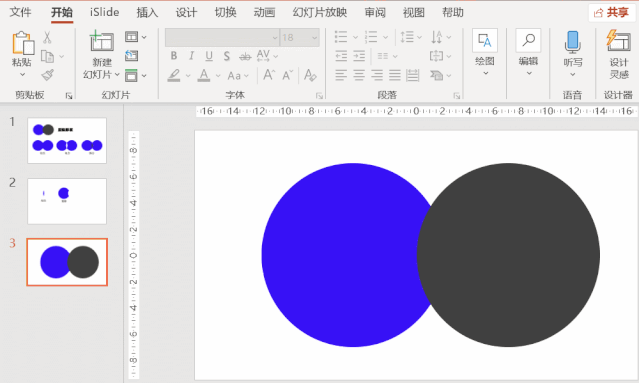Open the Editing (编辑) search button
639x383 pixels.
529,52
